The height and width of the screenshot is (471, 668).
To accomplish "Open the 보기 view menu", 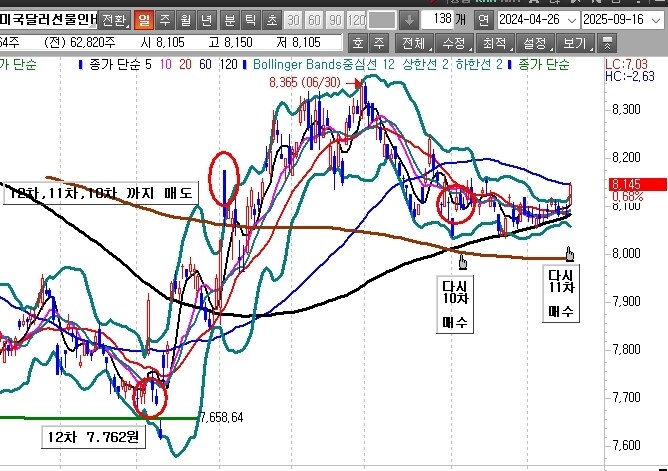I will [x=576, y=43].
